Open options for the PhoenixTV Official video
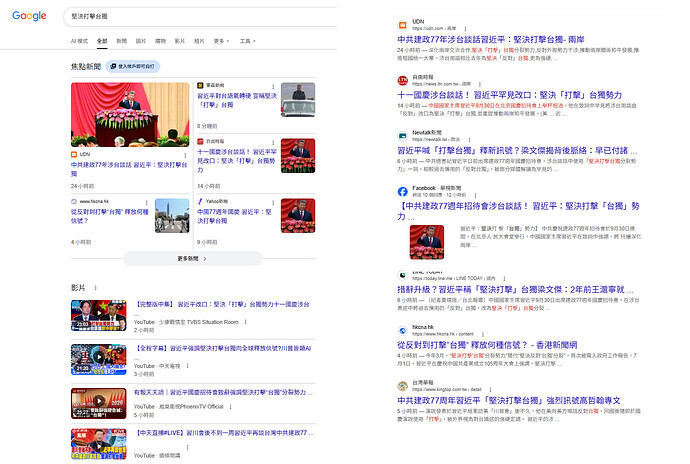 (231, 406)
